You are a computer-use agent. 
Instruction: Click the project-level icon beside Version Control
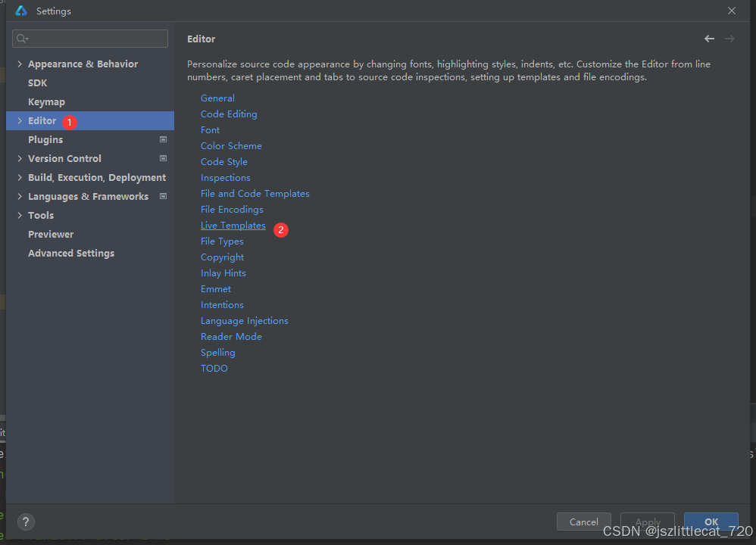pyautogui.click(x=163, y=159)
